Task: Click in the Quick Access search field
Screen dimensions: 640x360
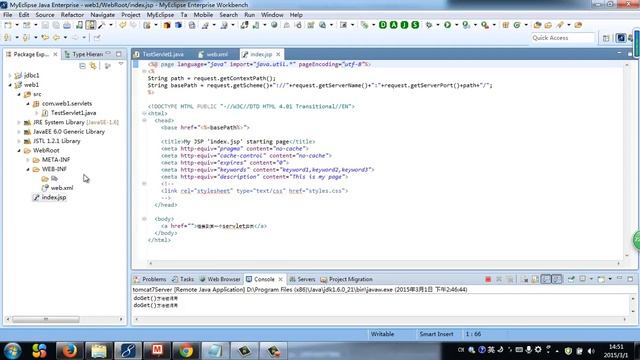Action: pyautogui.click(x=562, y=38)
